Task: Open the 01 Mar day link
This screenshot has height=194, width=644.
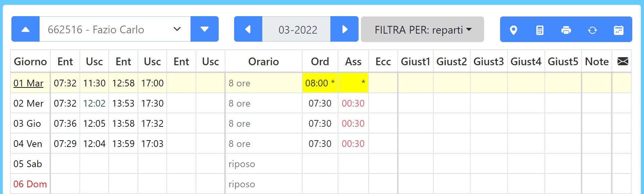Action: tap(28, 83)
